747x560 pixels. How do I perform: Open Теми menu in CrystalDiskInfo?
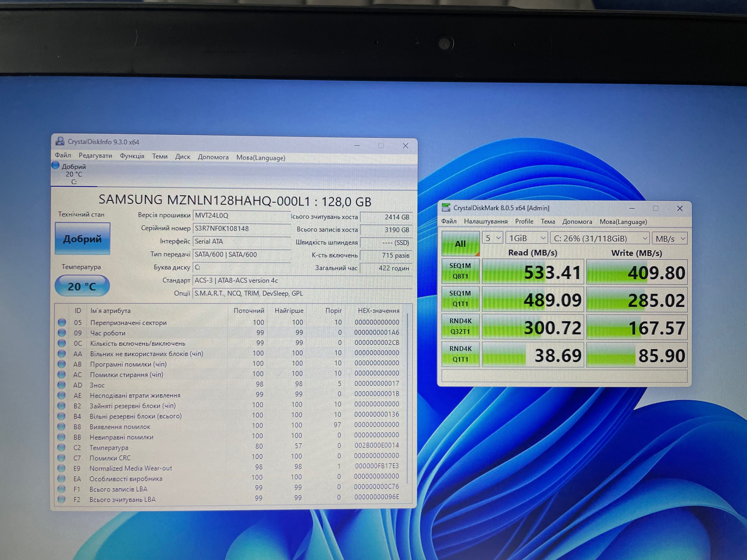(x=160, y=156)
